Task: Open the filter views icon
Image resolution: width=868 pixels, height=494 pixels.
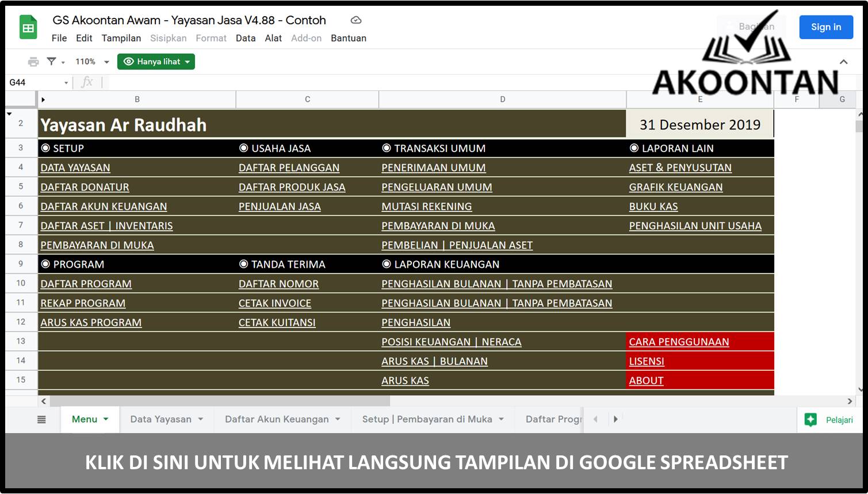Action: (x=51, y=62)
